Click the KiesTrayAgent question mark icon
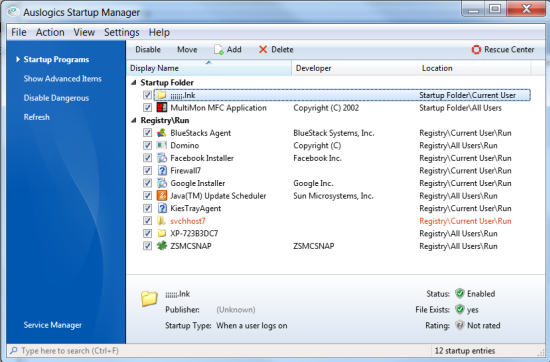Viewport: 550px width, 362px height. coord(162,208)
